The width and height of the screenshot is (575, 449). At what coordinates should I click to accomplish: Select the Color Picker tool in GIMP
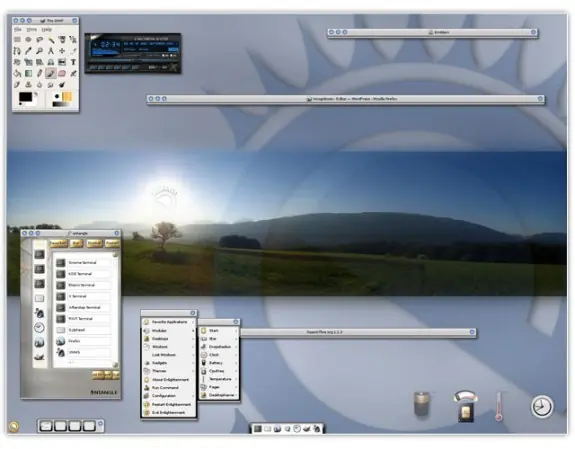tap(28, 51)
